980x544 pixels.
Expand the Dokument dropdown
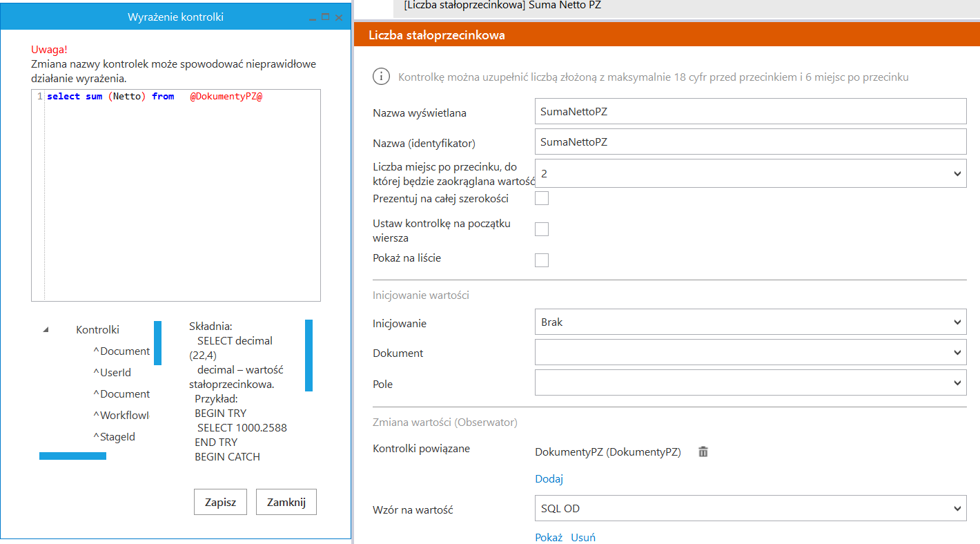pyautogui.click(x=750, y=353)
